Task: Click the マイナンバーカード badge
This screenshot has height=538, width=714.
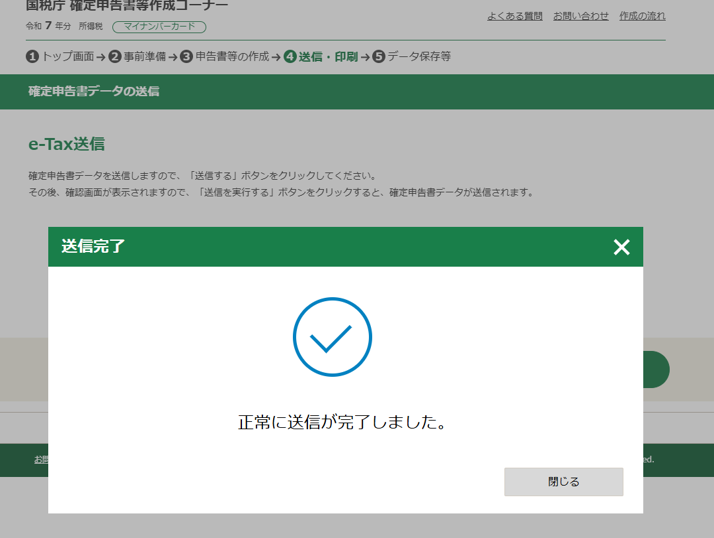Action: pos(159,27)
